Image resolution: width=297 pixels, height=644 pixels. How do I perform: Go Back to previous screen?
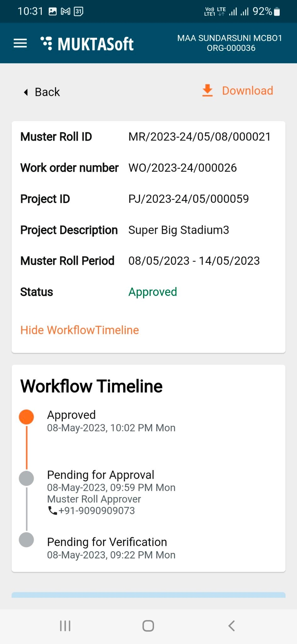click(47, 92)
